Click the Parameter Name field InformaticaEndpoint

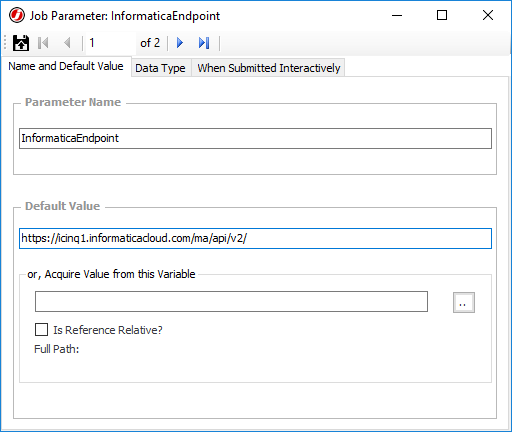point(255,138)
